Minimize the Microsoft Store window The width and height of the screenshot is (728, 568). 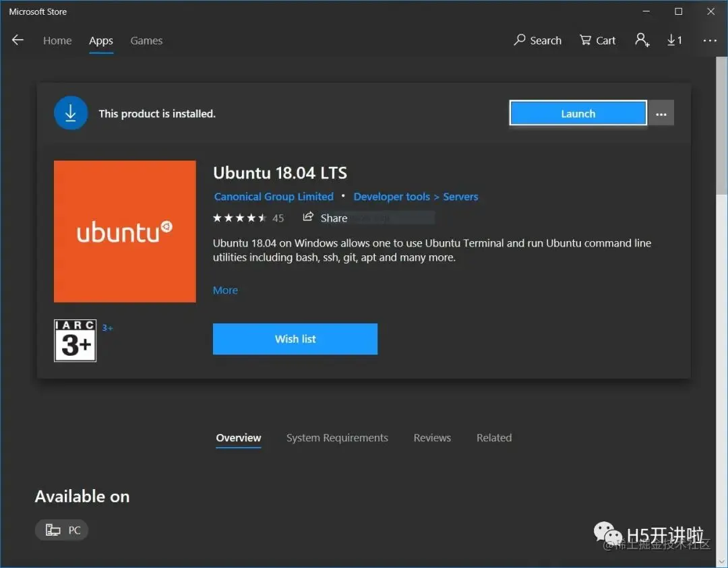click(x=646, y=11)
